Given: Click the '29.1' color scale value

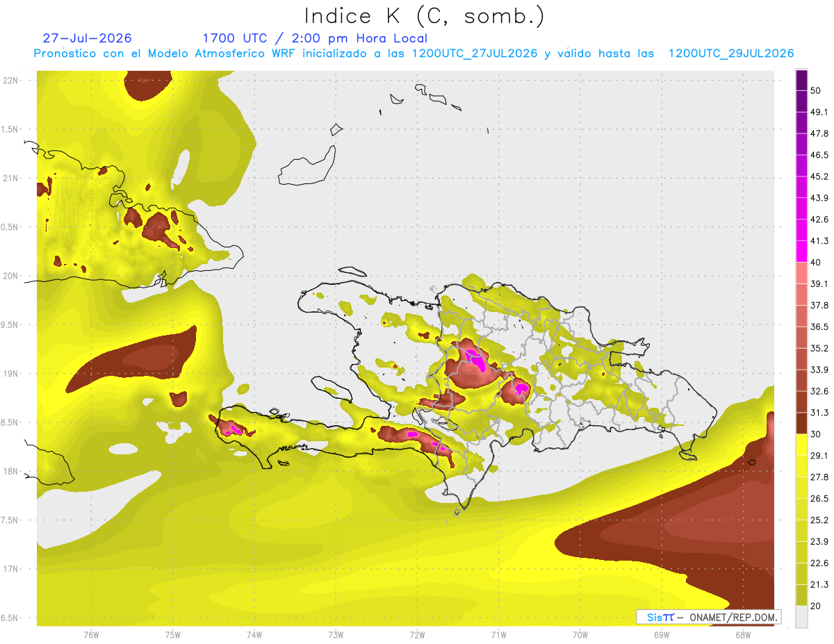Looking at the screenshot, I should (x=819, y=455).
